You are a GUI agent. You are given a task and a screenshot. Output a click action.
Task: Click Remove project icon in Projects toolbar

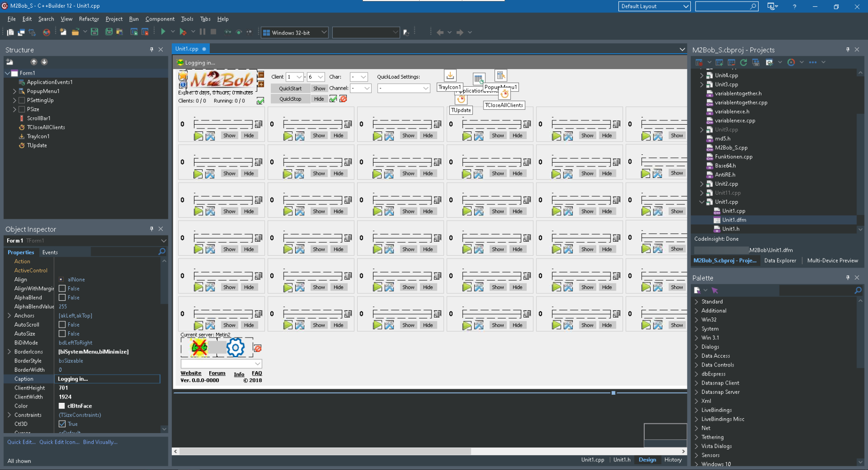[731, 62]
